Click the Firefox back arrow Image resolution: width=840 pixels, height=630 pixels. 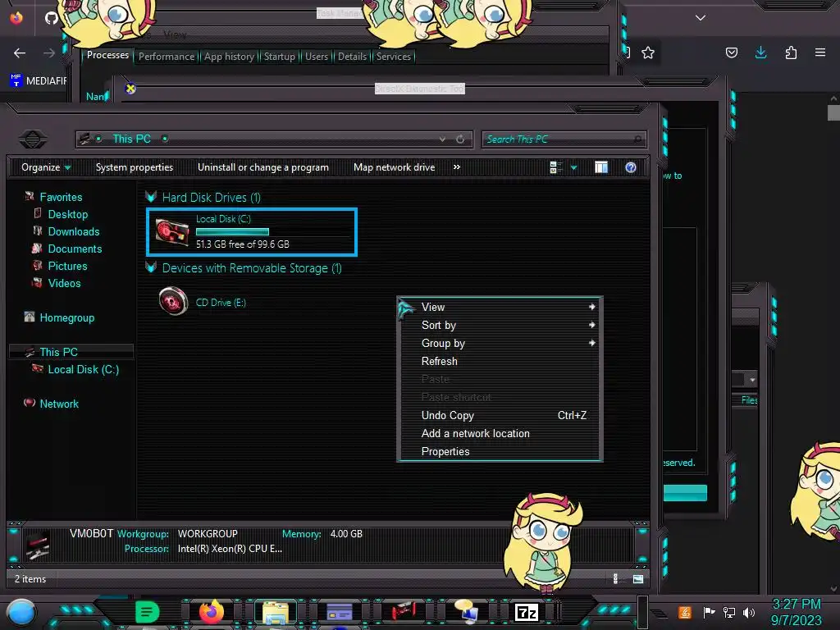[20, 53]
